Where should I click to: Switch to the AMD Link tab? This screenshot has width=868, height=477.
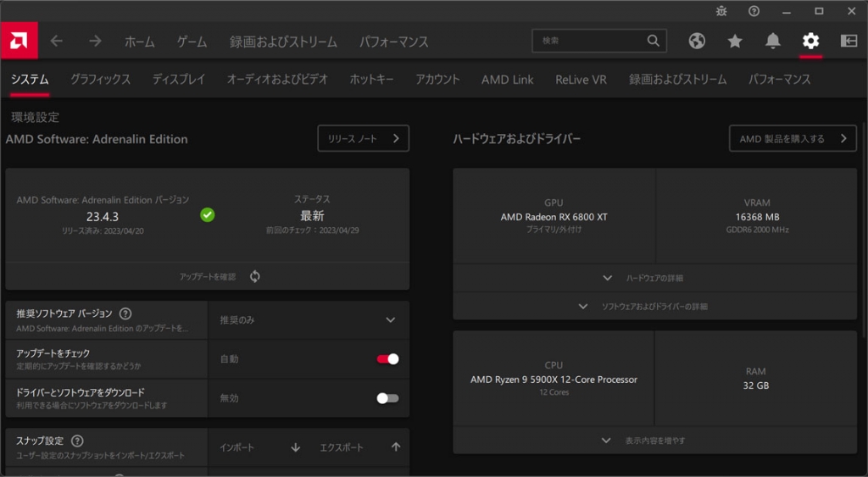coord(508,80)
